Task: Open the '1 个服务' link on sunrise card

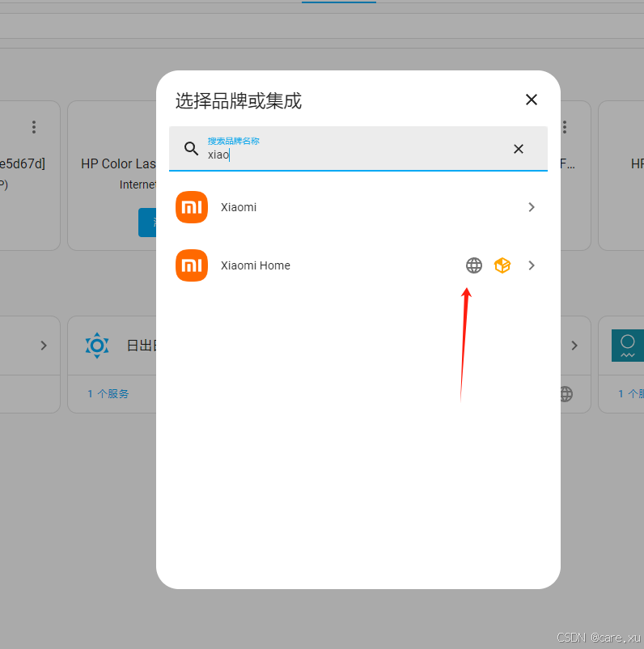Action: (x=108, y=393)
